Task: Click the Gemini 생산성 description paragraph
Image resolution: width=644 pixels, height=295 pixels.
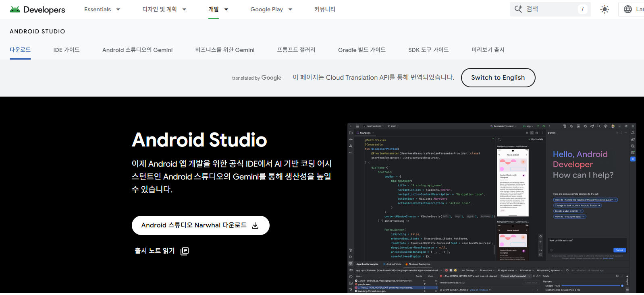Action: (232, 176)
